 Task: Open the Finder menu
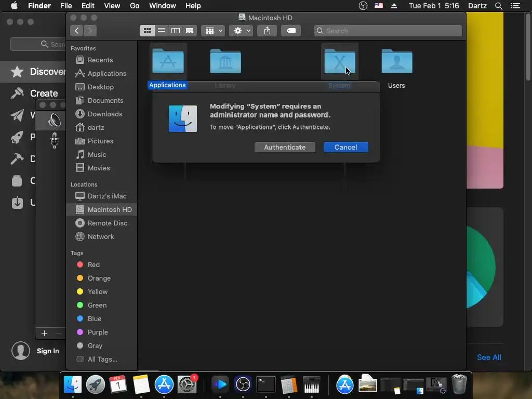[x=39, y=6]
